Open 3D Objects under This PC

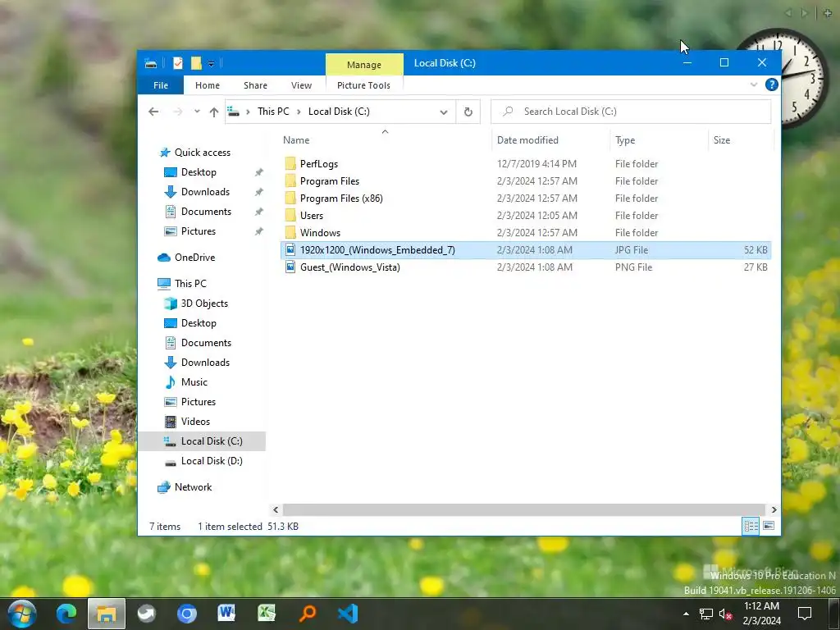pos(204,304)
